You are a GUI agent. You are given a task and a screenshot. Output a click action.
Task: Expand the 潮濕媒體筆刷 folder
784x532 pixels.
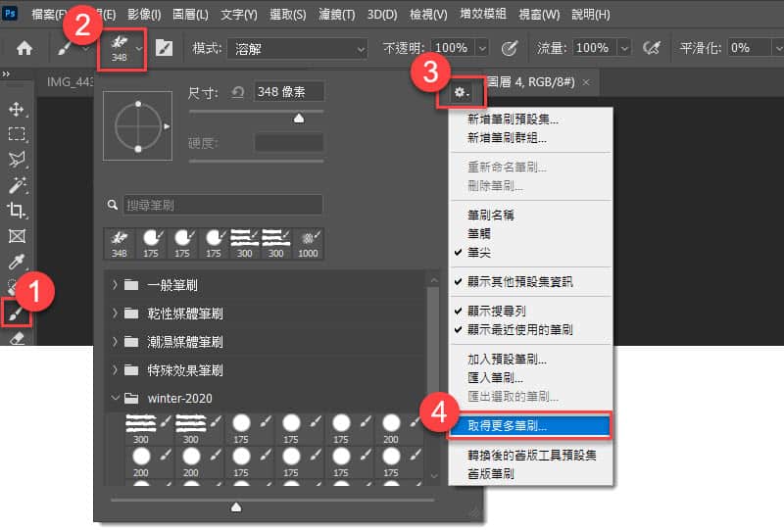(x=115, y=342)
